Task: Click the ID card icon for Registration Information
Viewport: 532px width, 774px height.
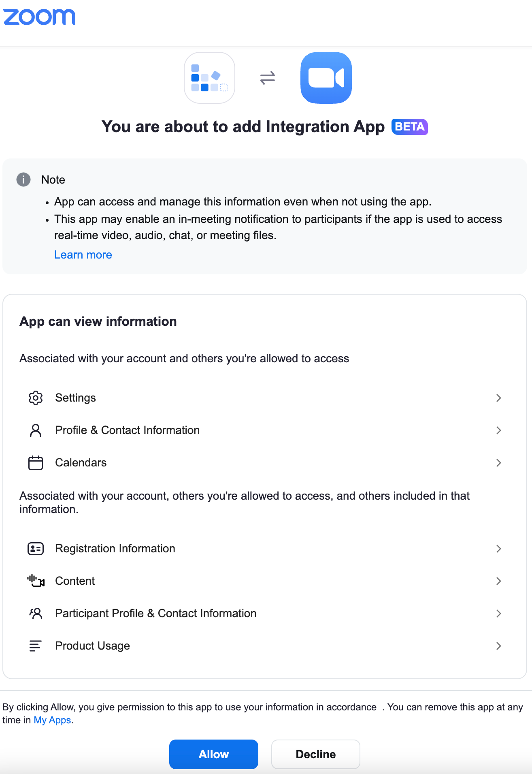Action: 36,549
